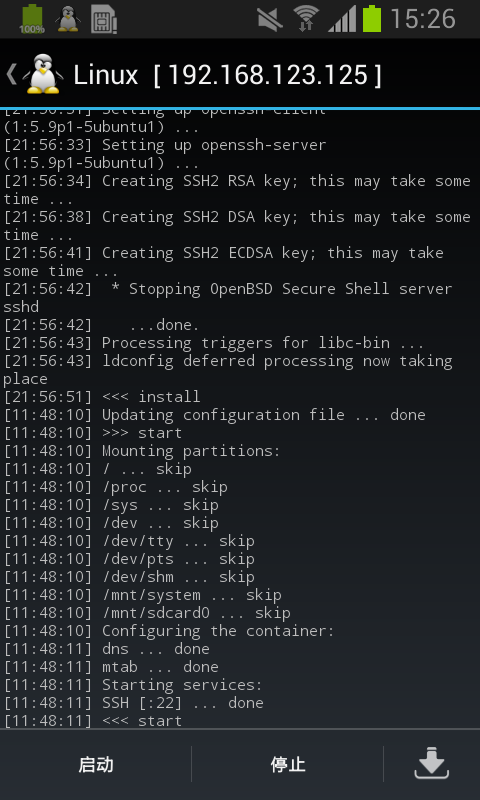Tap the muted sound status icon
Image resolution: width=480 pixels, height=800 pixels.
click(x=270, y=19)
